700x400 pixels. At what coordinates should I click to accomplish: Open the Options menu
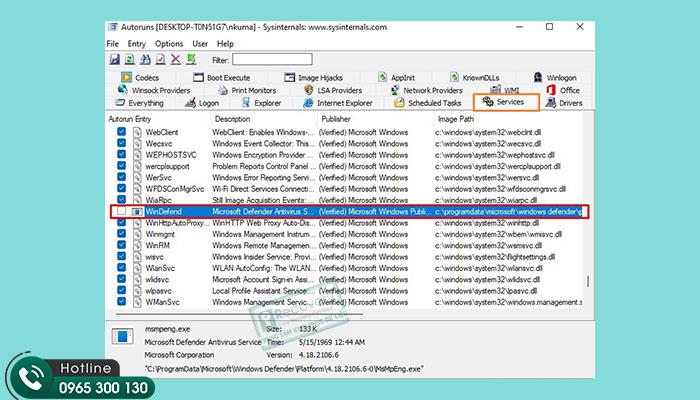[x=169, y=44]
